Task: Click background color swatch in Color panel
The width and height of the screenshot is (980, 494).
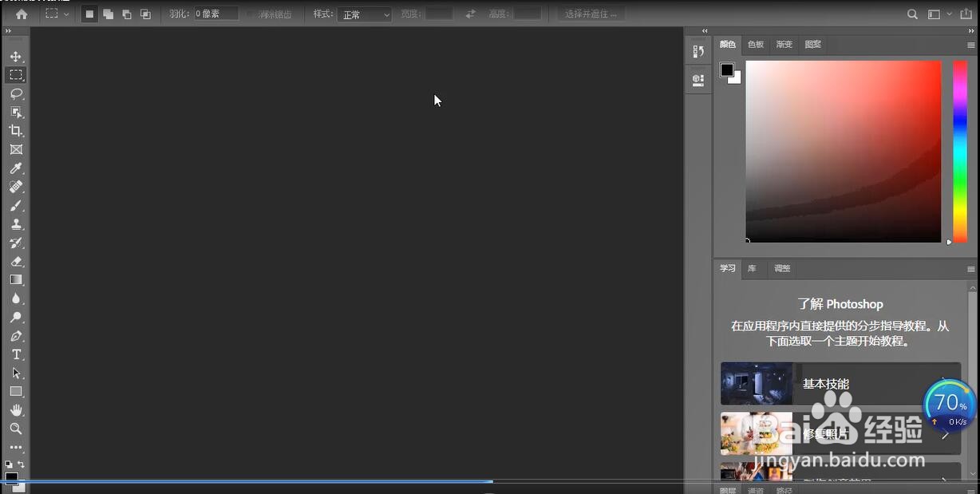Action: pyautogui.click(x=737, y=79)
